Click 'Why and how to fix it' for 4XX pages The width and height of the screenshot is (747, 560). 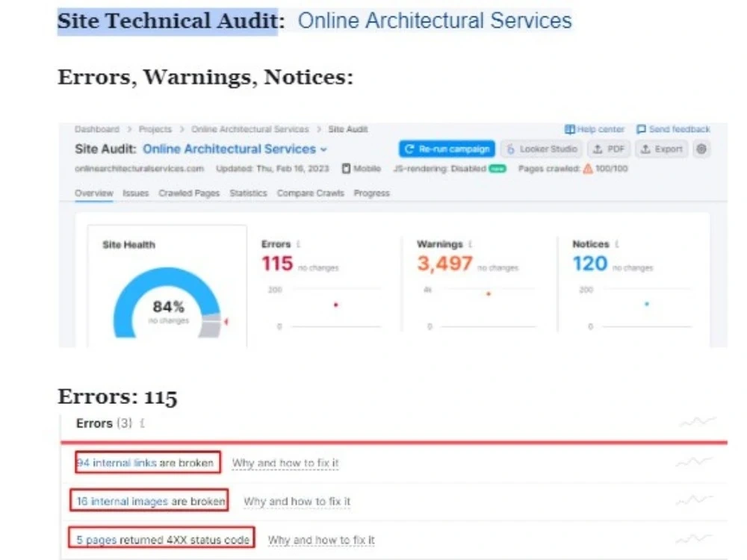[321, 540]
